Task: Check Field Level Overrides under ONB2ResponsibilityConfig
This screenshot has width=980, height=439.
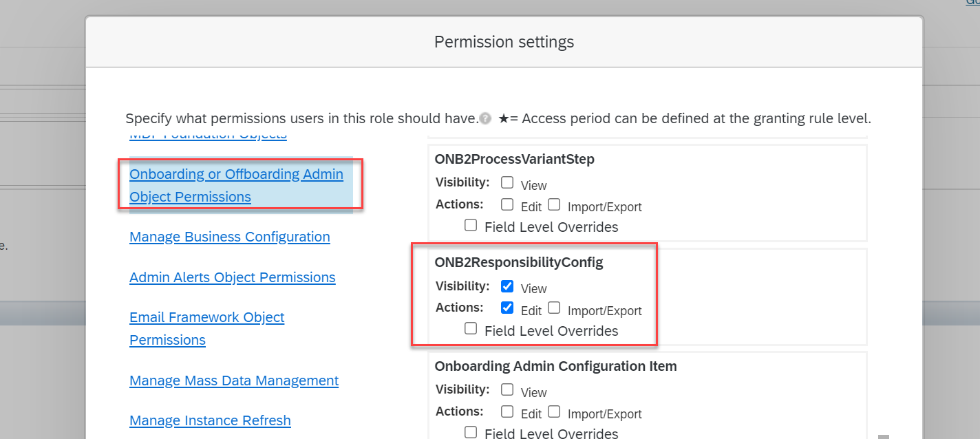Action: [x=471, y=328]
